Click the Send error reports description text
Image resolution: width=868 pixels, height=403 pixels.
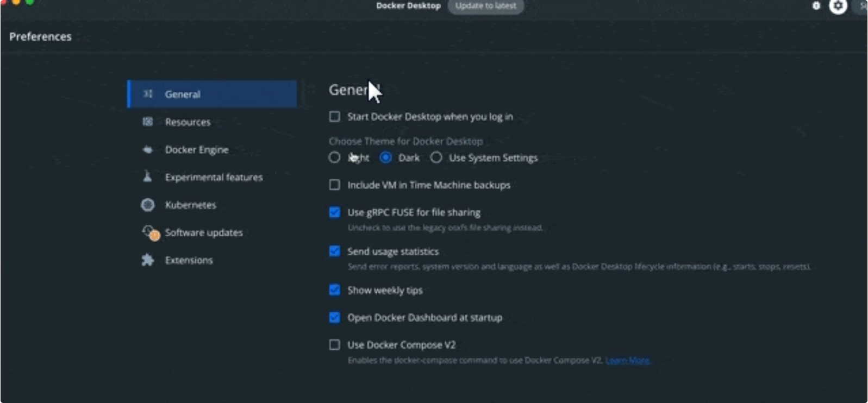579,267
